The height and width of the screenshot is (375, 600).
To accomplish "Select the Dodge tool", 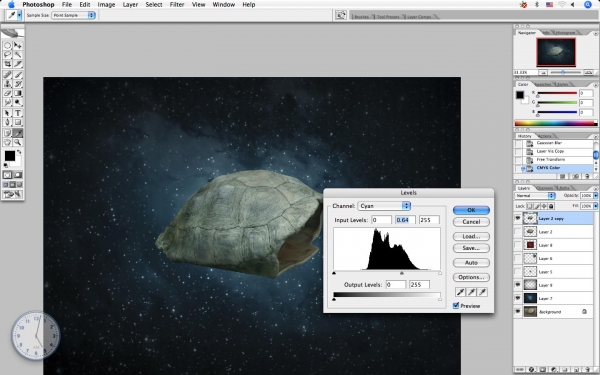I will 18,102.
